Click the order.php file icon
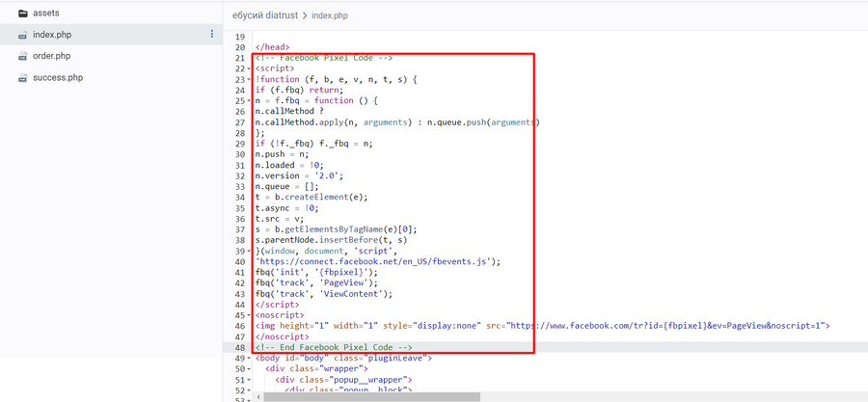The image size is (868, 402). (x=23, y=56)
